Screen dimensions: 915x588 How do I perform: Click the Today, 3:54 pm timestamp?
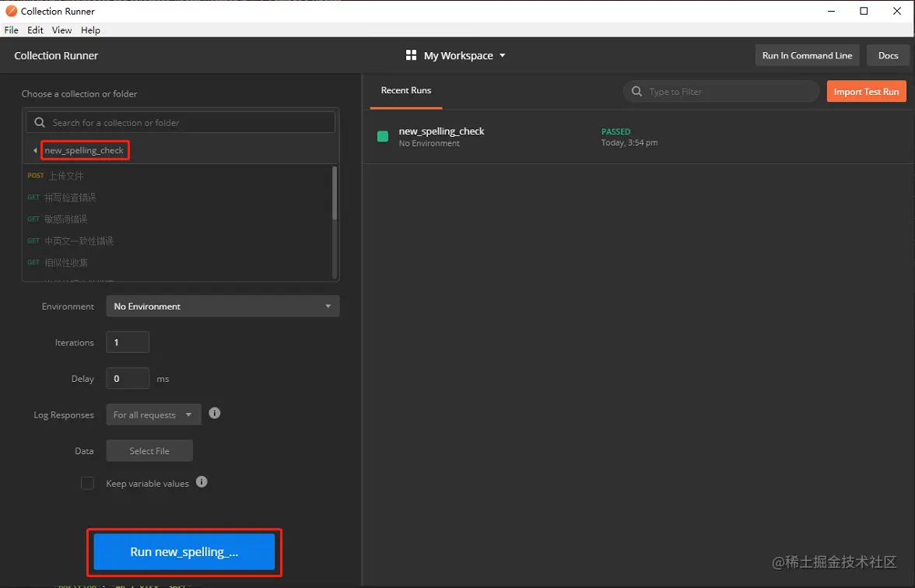tap(629, 143)
